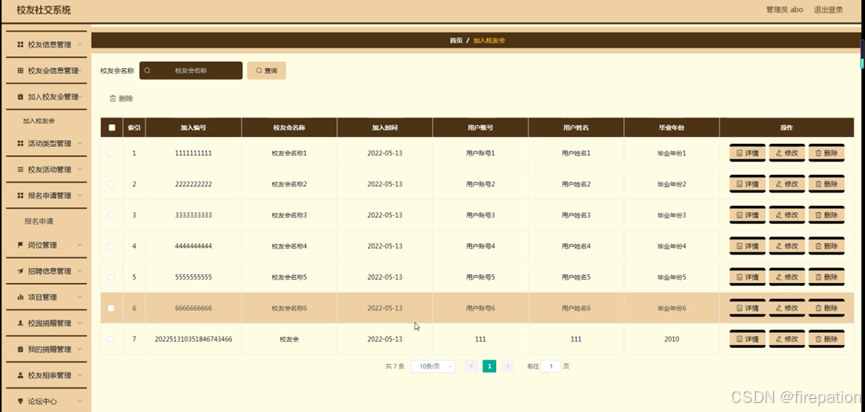Open the 校友会信息管理 menu
The image size is (865, 412).
[x=46, y=71]
